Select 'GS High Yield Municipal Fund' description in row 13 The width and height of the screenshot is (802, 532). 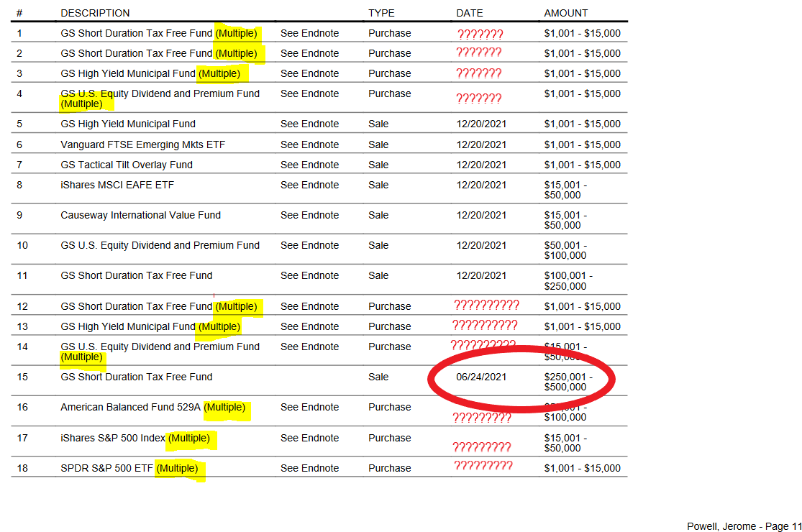(128, 326)
